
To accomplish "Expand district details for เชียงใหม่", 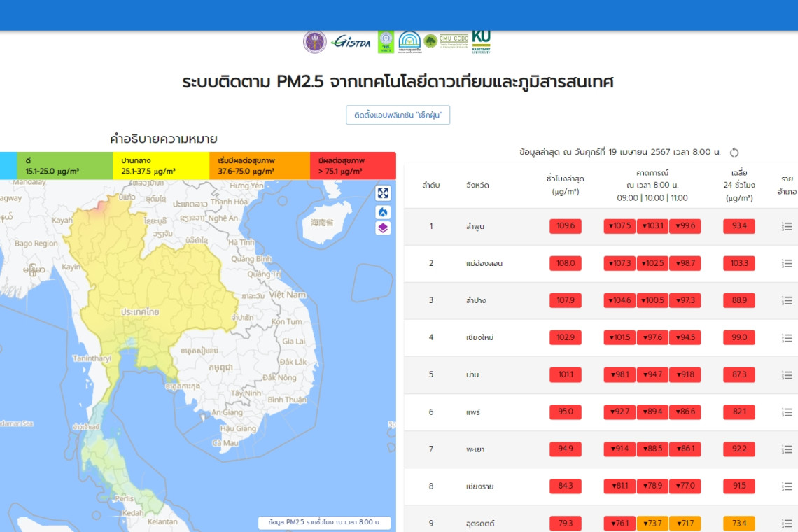I will pos(787,338).
